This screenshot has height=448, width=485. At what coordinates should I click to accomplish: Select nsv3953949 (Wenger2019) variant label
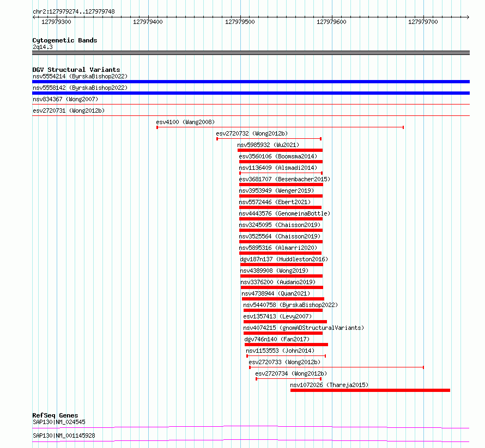276,191
